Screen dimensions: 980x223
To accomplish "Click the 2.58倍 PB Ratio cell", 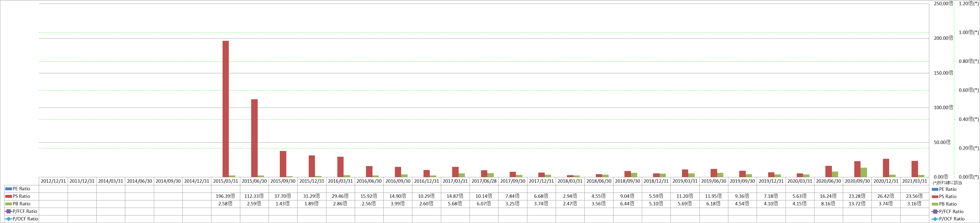I will (226, 204).
